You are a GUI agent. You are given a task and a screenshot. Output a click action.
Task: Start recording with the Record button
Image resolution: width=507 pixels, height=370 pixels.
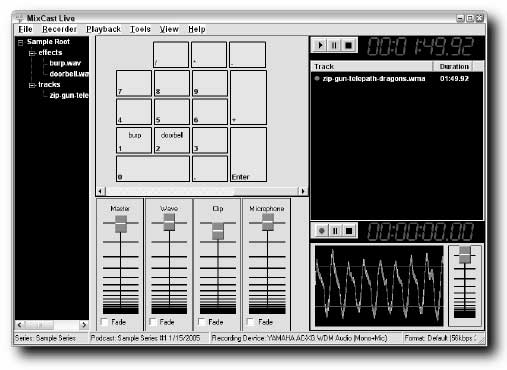tap(321, 230)
